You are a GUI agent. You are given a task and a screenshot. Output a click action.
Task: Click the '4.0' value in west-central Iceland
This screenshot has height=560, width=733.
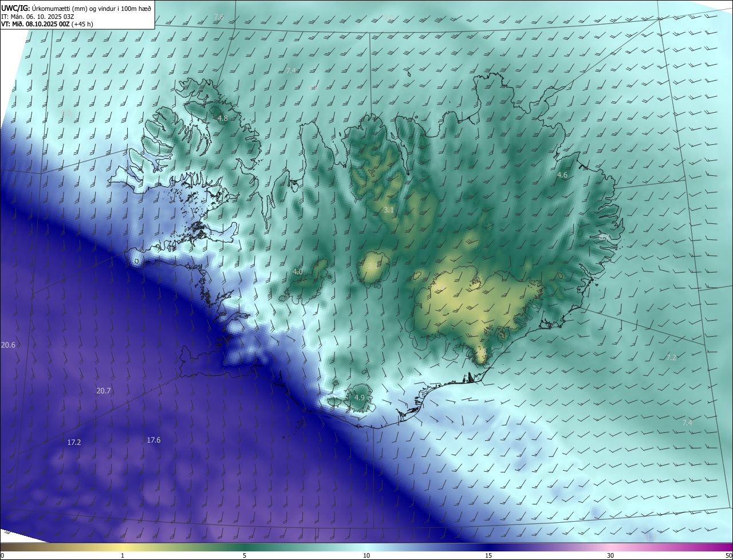coord(298,271)
